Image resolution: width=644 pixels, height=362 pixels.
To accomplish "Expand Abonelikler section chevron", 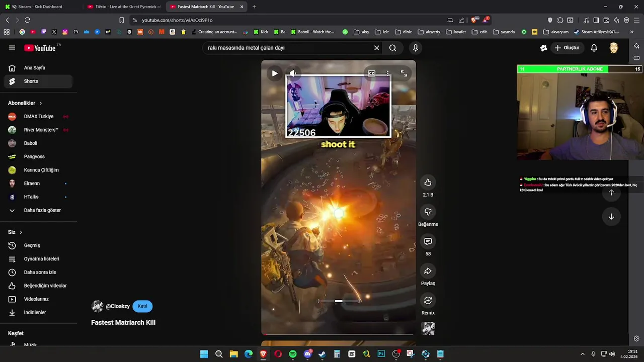I will (x=41, y=103).
